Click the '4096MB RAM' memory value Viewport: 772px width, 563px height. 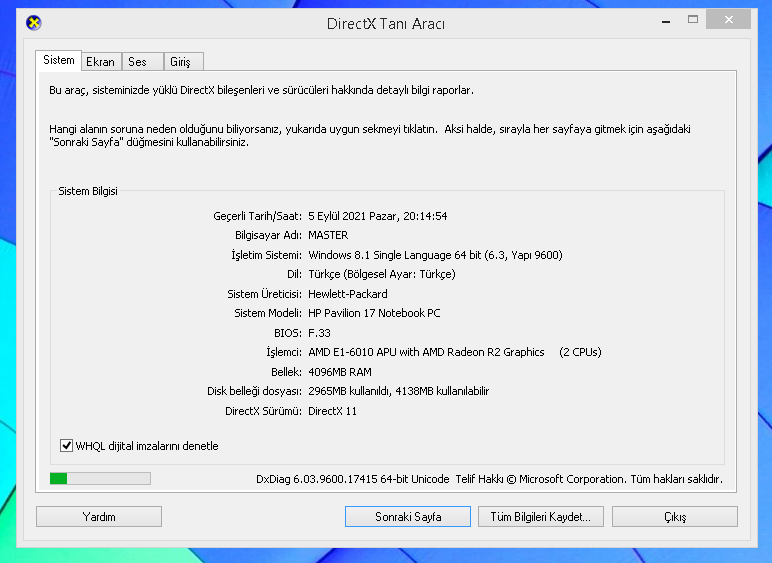pyautogui.click(x=340, y=372)
